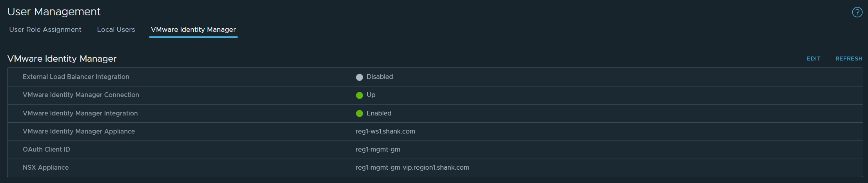Image resolution: width=868 pixels, height=183 pixels.
Task: Click the NSX Appliance label
Action: pyautogui.click(x=45, y=167)
